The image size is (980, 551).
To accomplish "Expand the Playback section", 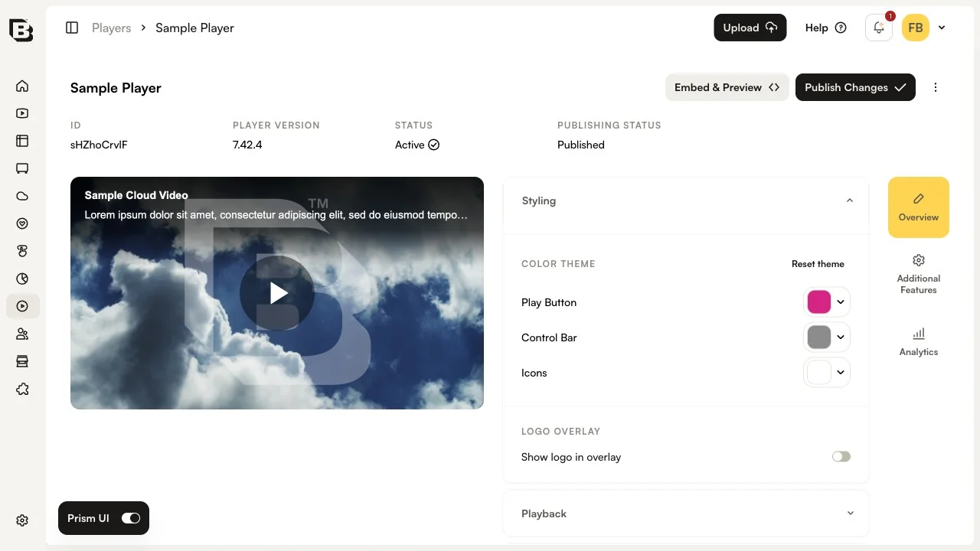I will [851, 514].
